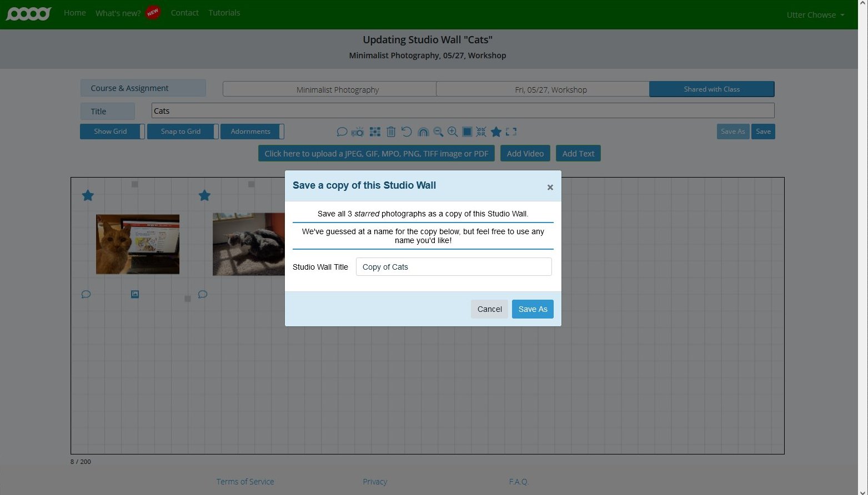Click the trash can delete icon in toolbar
Viewport: 868px width, 495px height.
(x=391, y=132)
